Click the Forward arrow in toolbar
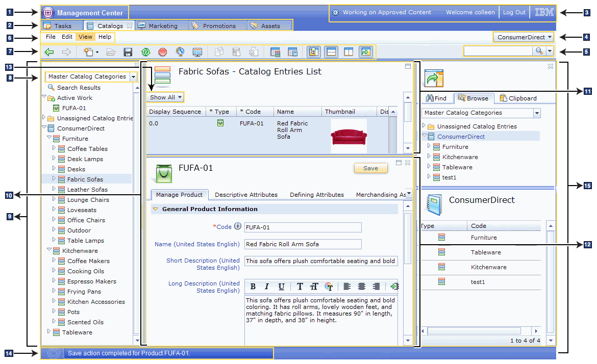Screen dimensions: 597x364 click(x=66, y=51)
